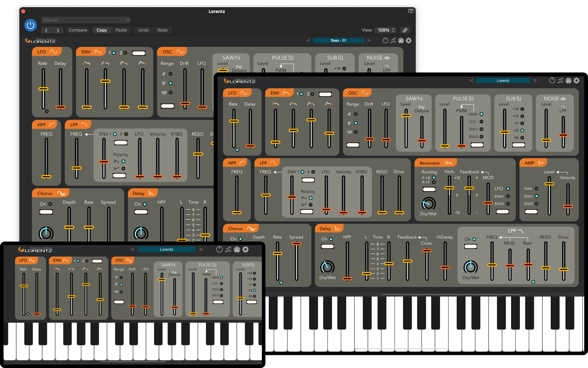Click the link icon next to View percentage

point(405,30)
